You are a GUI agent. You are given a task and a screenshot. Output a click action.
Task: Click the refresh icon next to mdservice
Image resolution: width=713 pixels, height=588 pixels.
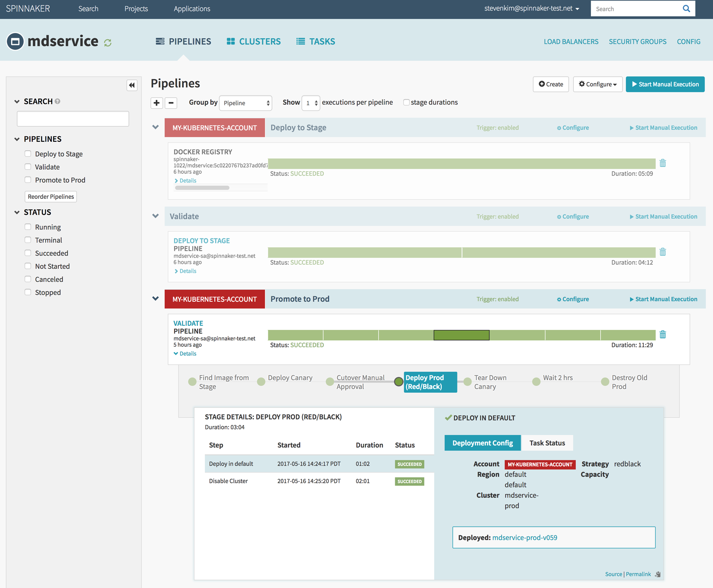(x=108, y=43)
